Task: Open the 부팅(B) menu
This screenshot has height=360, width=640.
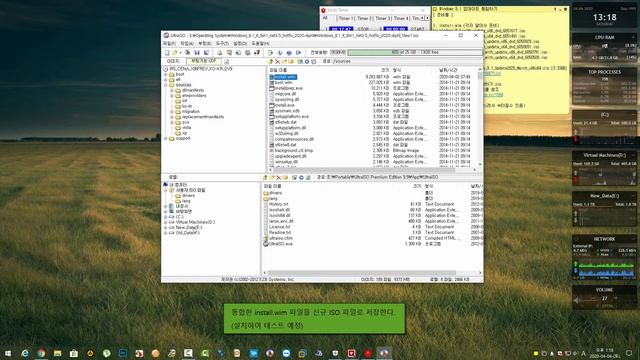Action: pos(204,43)
